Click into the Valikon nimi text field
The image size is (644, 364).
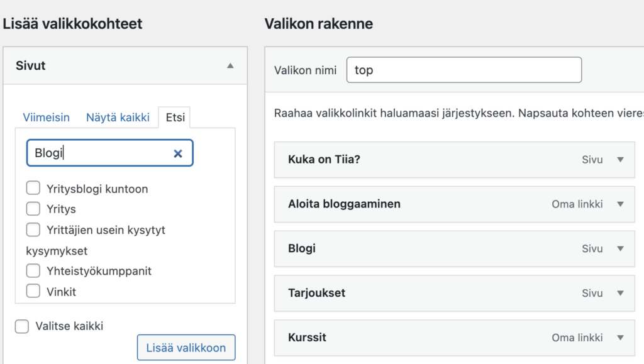coord(464,70)
